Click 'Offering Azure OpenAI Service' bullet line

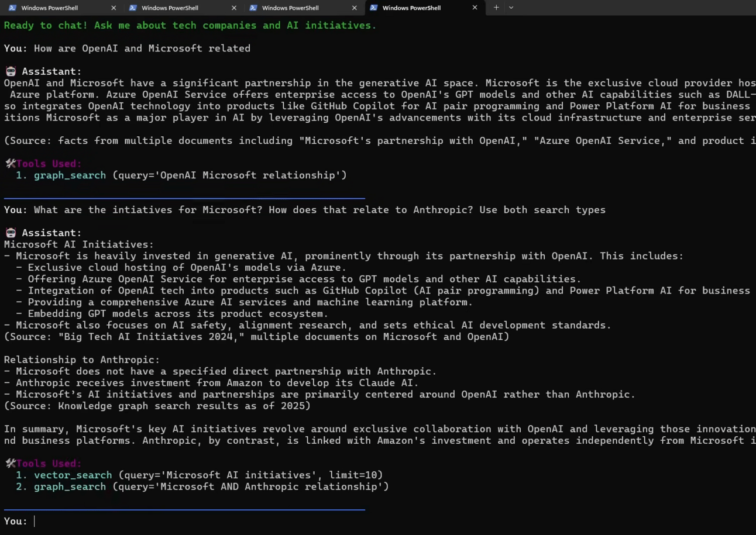[x=298, y=279]
